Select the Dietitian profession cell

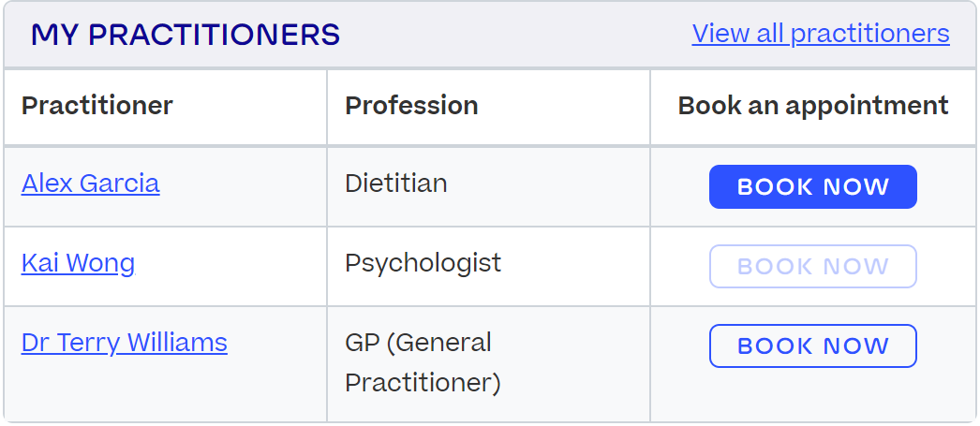(x=395, y=183)
